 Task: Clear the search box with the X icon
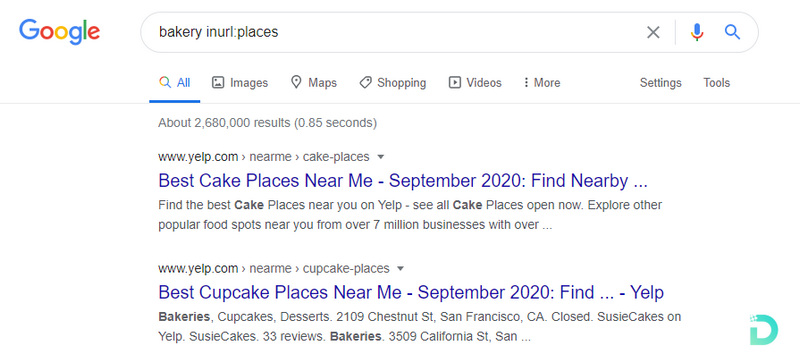point(653,32)
